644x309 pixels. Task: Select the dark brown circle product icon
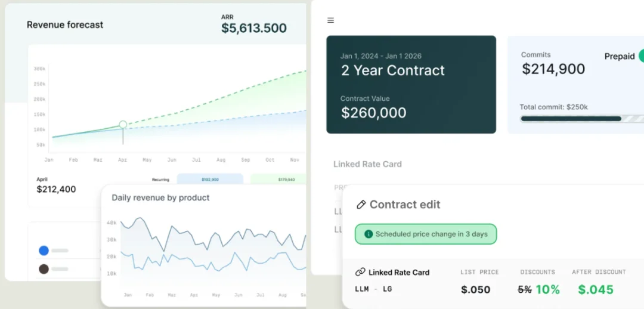44,269
